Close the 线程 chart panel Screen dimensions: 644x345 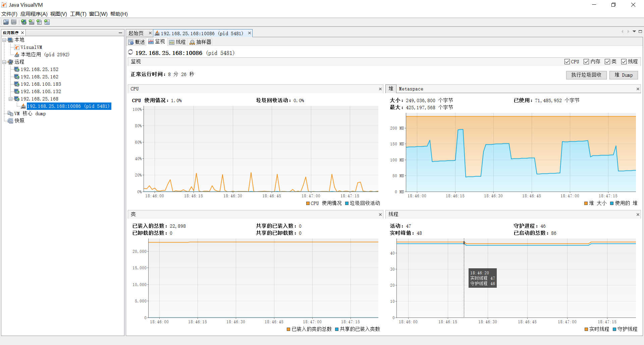638,215
